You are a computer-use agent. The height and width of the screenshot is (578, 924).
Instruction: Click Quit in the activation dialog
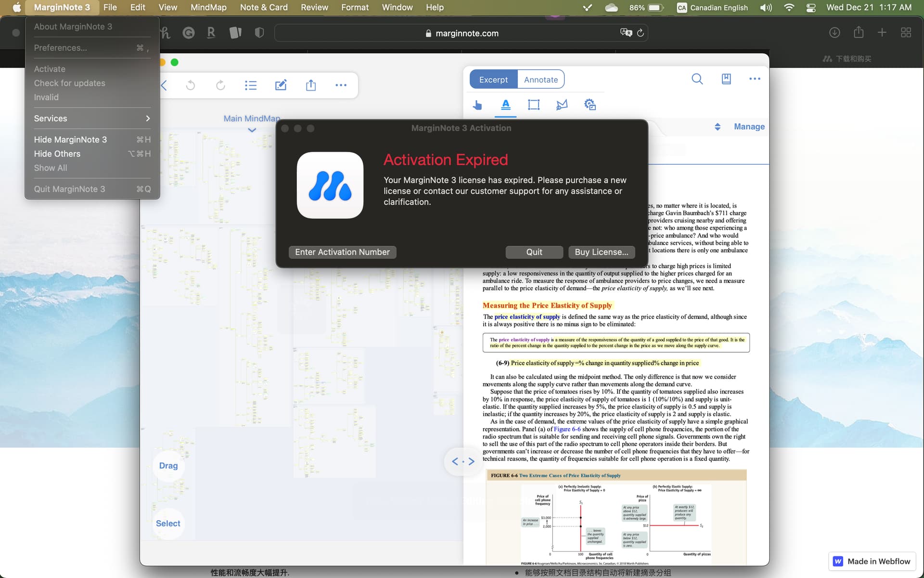[x=534, y=252]
